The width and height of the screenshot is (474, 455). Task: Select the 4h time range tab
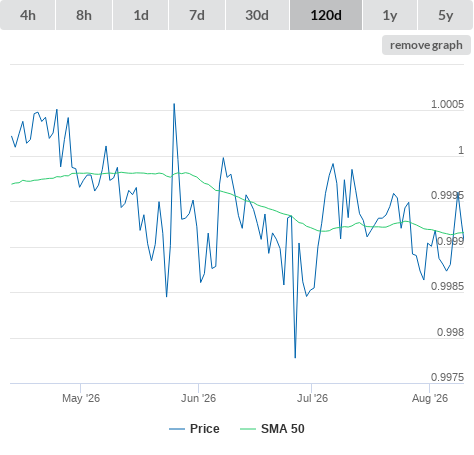click(x=28, y=15)
